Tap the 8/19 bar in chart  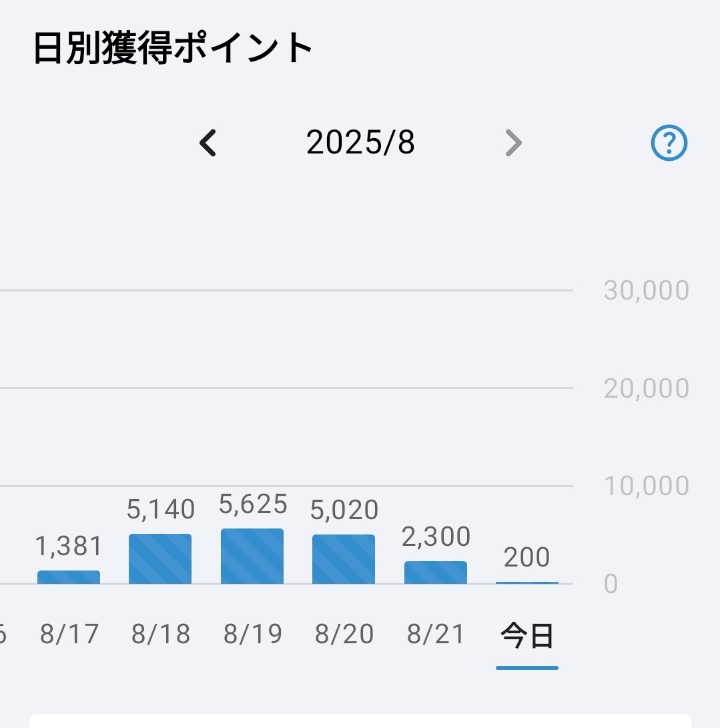coord(252,557)
